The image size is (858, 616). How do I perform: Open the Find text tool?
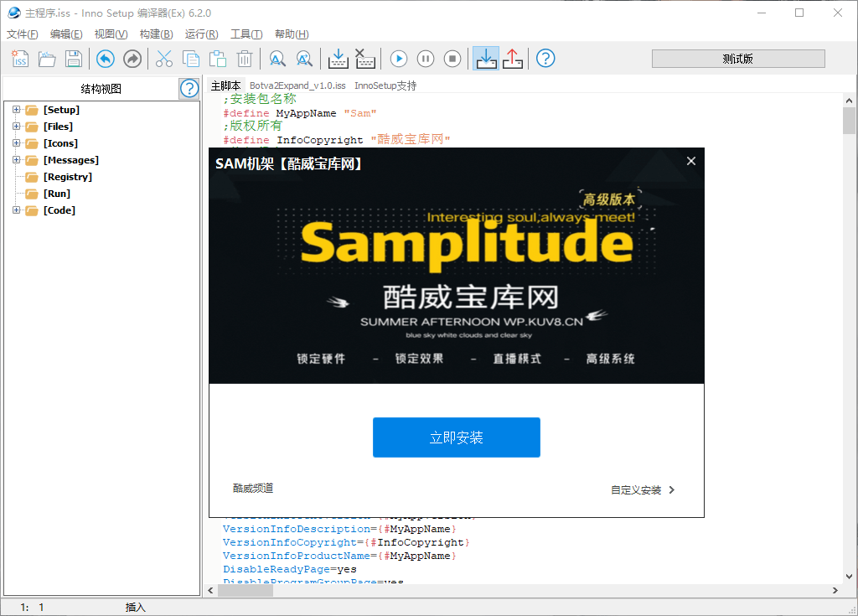pos(277,59)
